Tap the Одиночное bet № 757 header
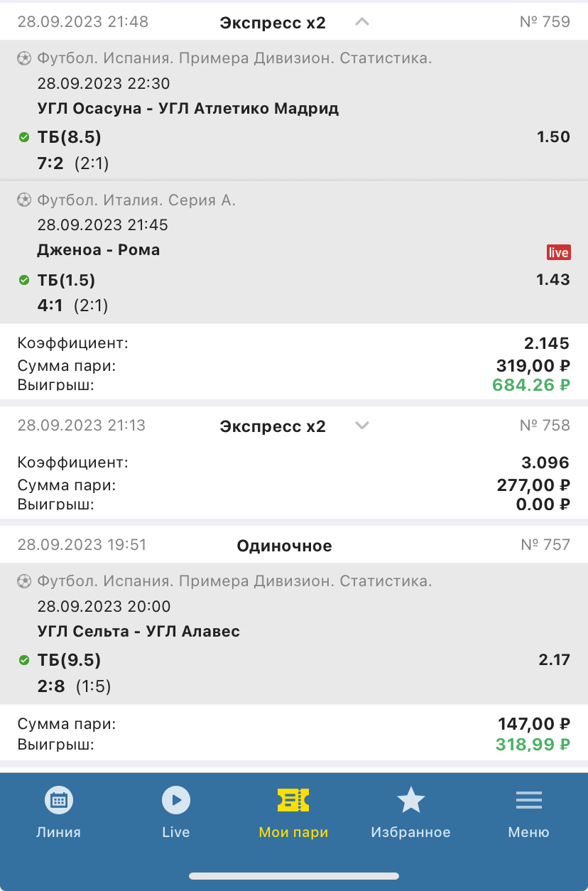The height and width of the screenshot is (891, 588). 284,546
